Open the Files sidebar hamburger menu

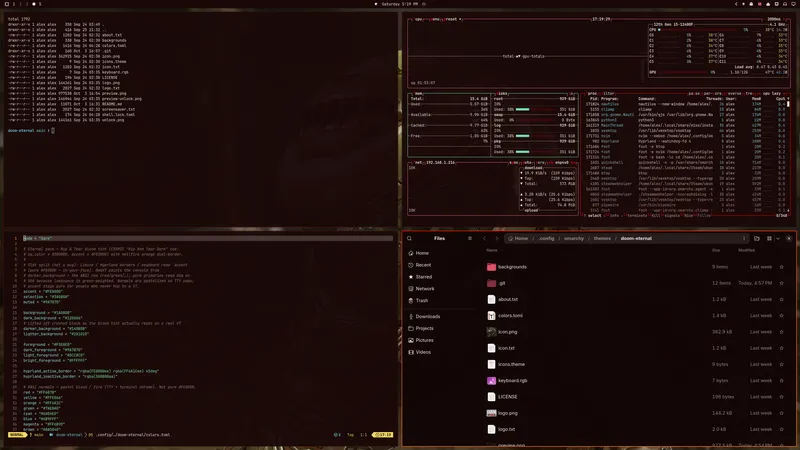click(470, 238)
